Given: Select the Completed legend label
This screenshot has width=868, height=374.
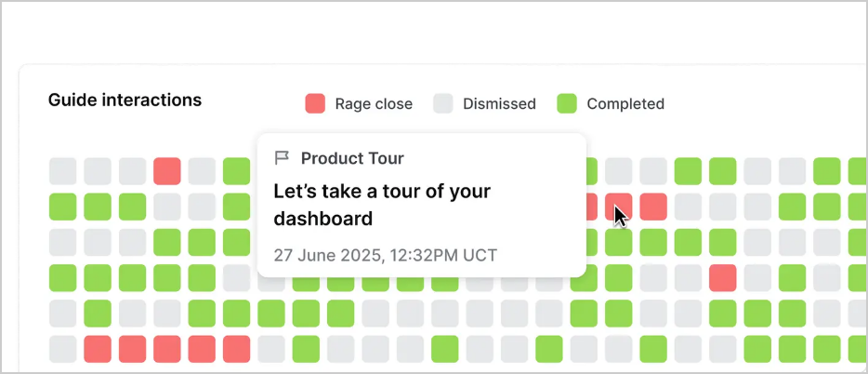Looking at the screenshot, I should tap(625, 104).
